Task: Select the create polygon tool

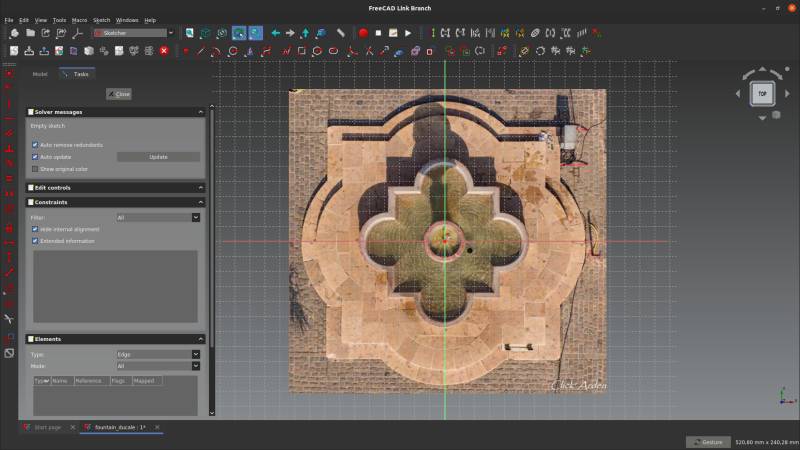Action: (x=317, y=51)
